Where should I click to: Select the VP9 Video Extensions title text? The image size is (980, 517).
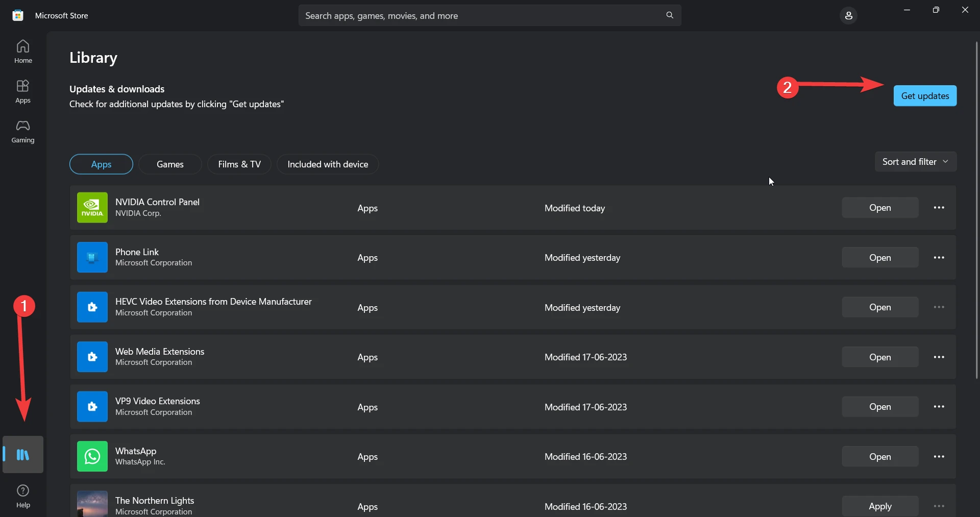tap(158, 401)
